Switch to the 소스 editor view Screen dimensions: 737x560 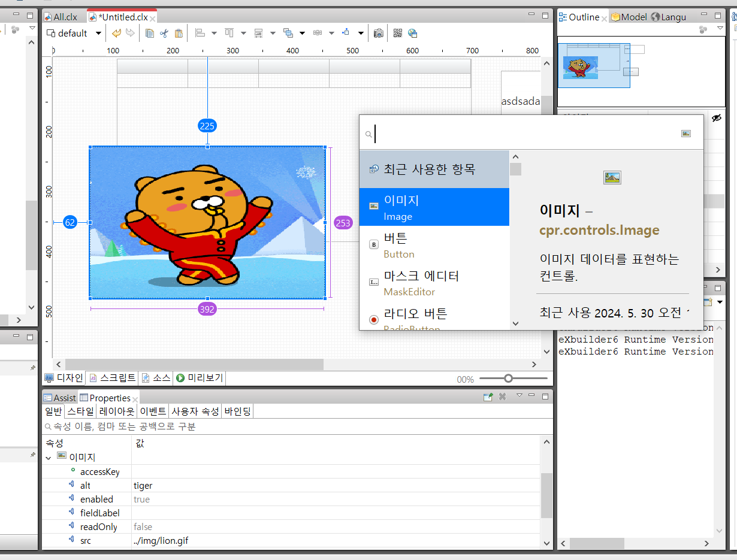[x=156, y=378]
